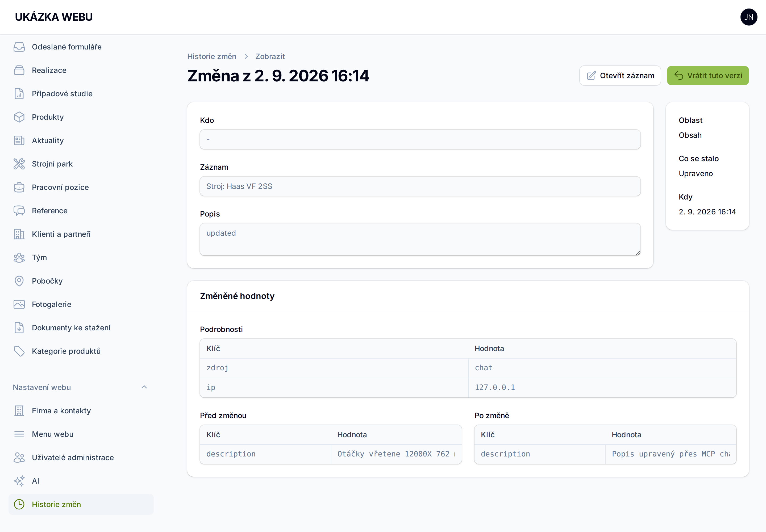
Task: Select the Produkty cube icon
Action: (x=19, y=117)
